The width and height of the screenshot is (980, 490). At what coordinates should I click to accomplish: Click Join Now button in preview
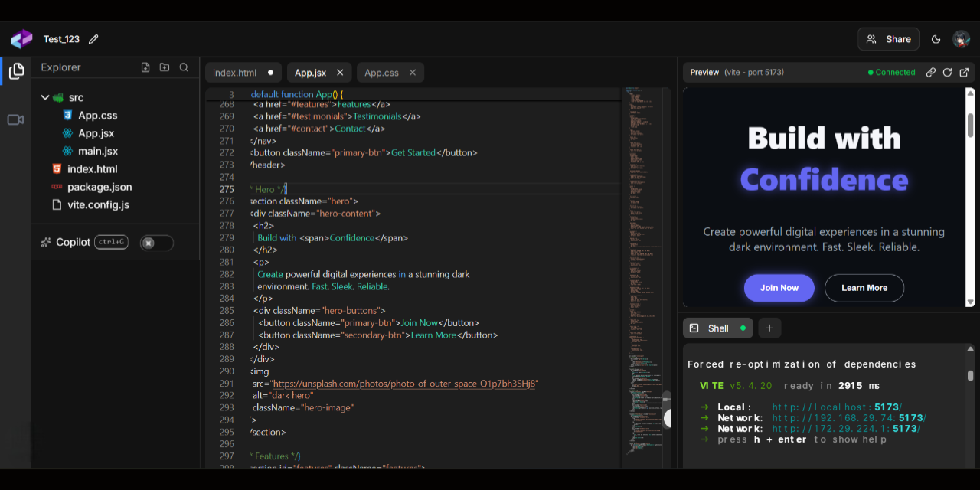tap(779, 288)
